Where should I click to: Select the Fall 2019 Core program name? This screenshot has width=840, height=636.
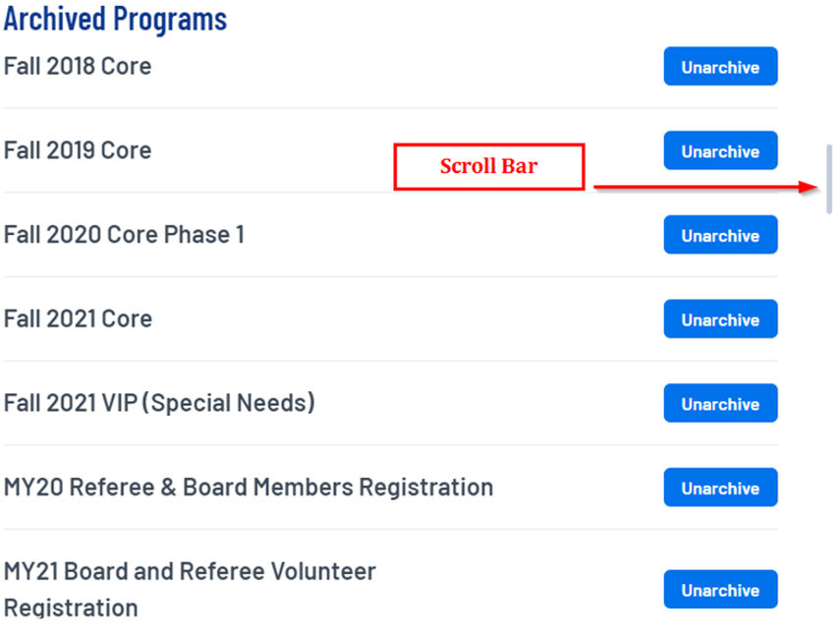tap(78, 150)
